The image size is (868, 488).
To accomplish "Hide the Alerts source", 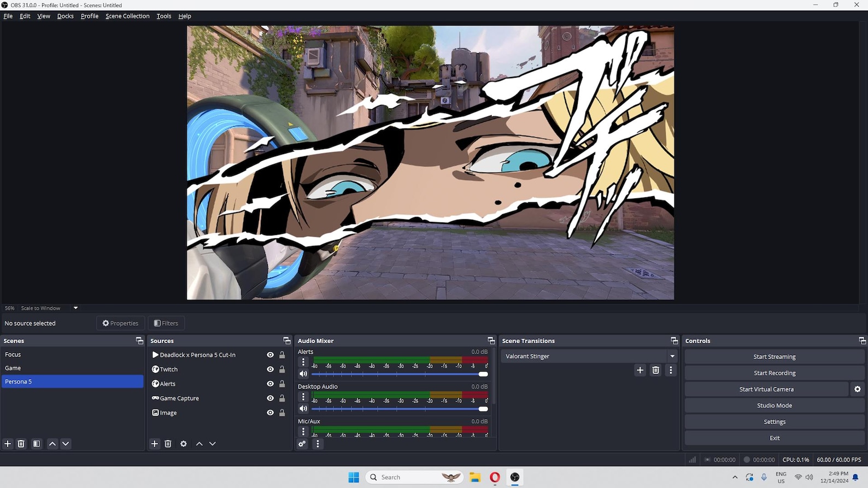I will 270,384.
